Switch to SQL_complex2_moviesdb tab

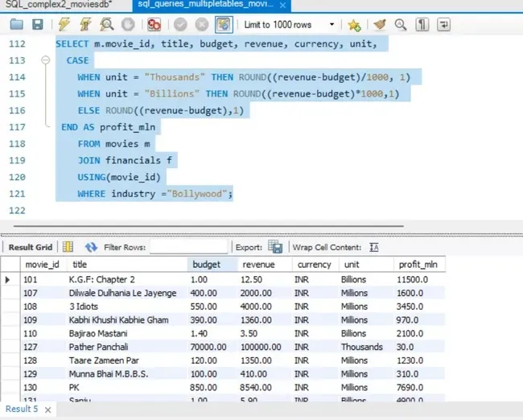[x=56, y=5]
